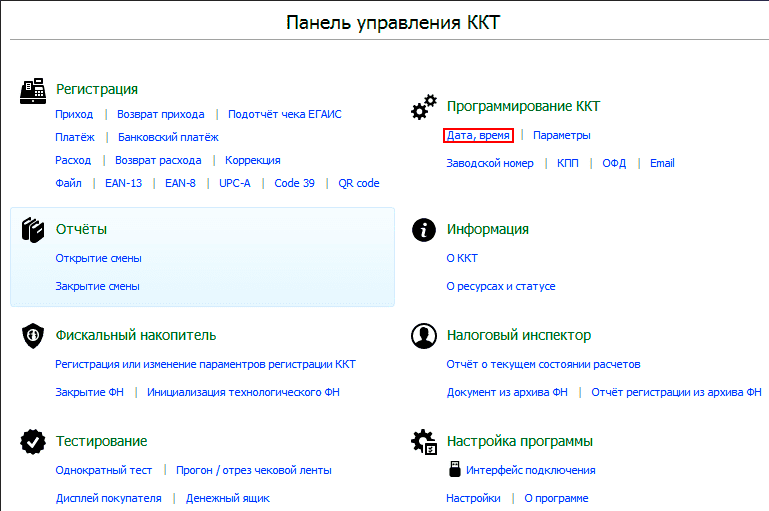769x511 pixels.
Task: Select the EAN-13 barcode link
Action: click(124, 183)
